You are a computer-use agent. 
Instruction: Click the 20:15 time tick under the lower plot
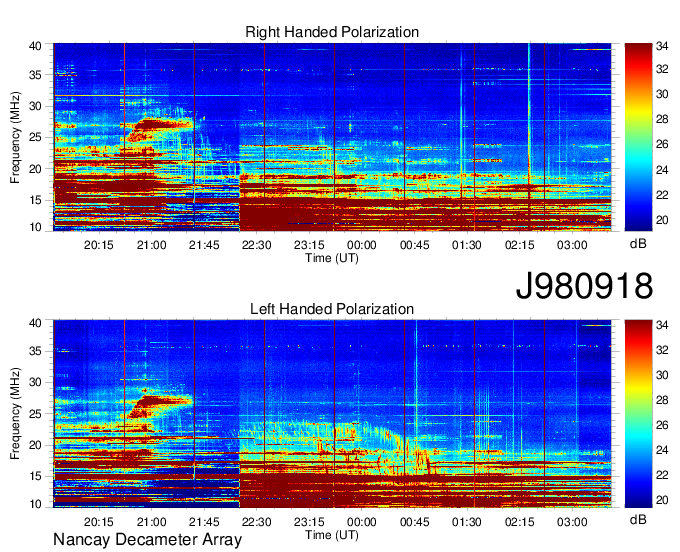click(x=98, y=522)
